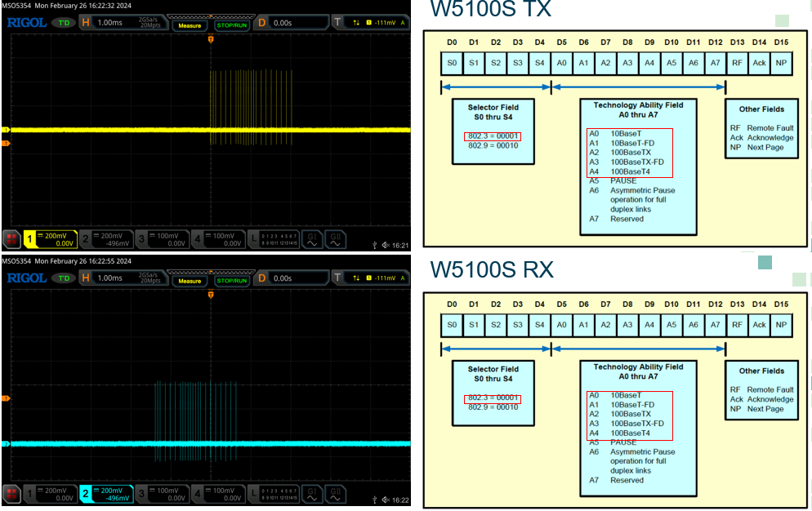
Task: Select the GII generator icon on lower scope
Action: point(335,494)
